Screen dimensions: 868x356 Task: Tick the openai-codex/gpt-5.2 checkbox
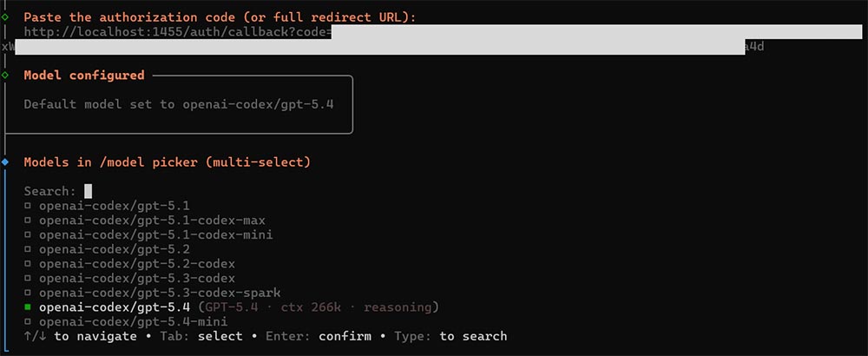pyautogui.click(x=29, y=249)
